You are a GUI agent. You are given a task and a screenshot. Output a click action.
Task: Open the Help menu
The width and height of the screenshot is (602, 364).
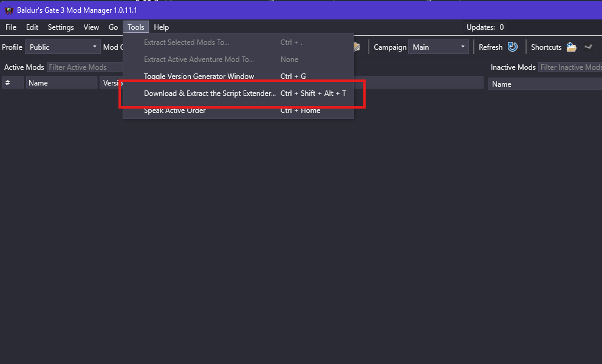click(x=161, y=27)
